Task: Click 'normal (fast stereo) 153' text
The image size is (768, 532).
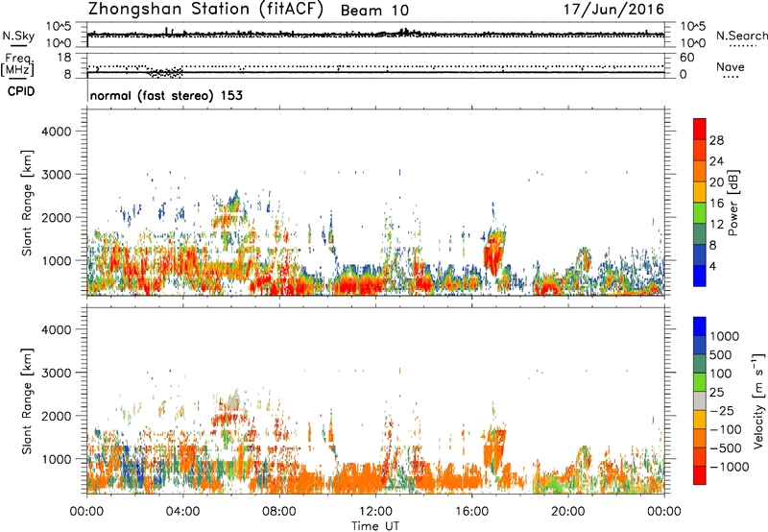Action: click(x=166, y=95)
